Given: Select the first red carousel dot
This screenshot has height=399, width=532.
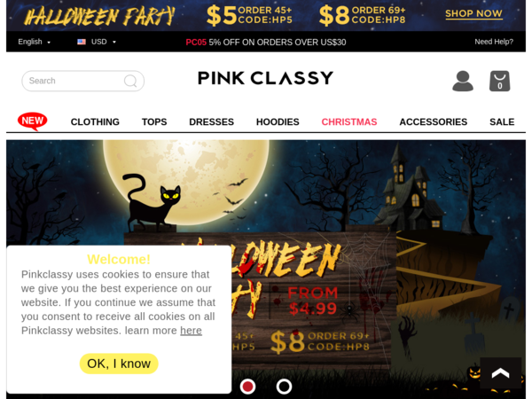Looking at the screenshot, I should (247, 387).
